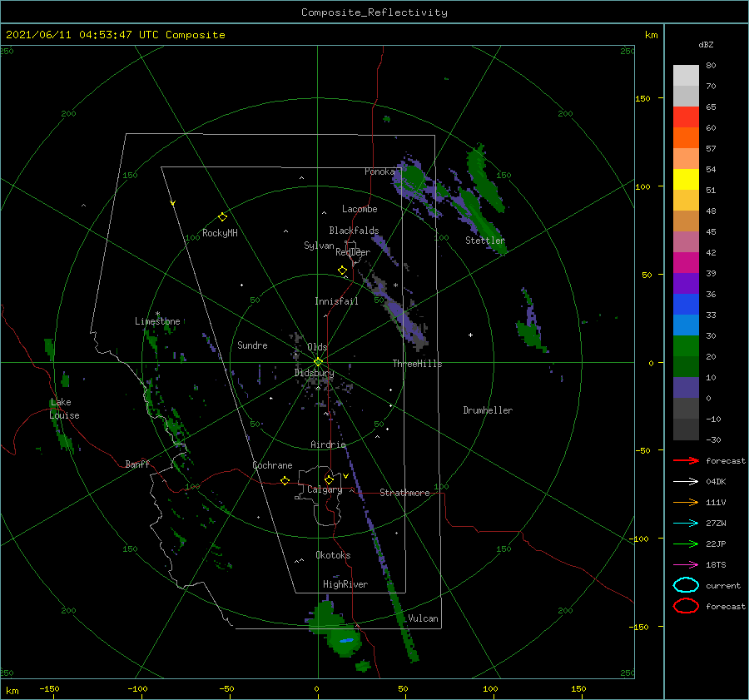
Task: Click the Sundre label
Action: click(x=252, y=345)
